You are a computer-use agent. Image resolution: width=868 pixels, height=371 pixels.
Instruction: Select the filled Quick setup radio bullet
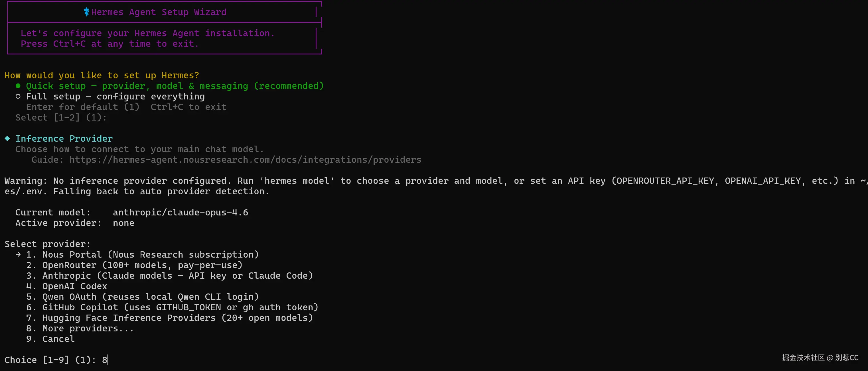pyautogui.click(x=18, y=86)
